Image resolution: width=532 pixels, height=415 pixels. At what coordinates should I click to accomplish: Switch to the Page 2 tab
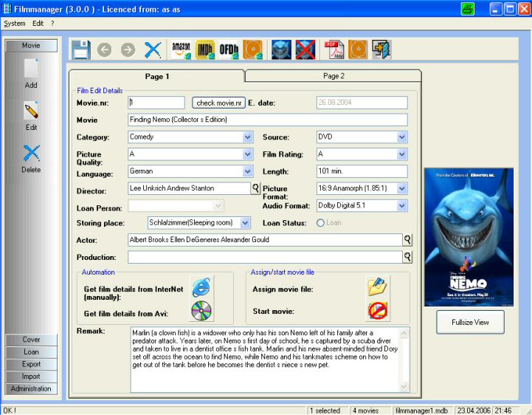coord(333,76)
